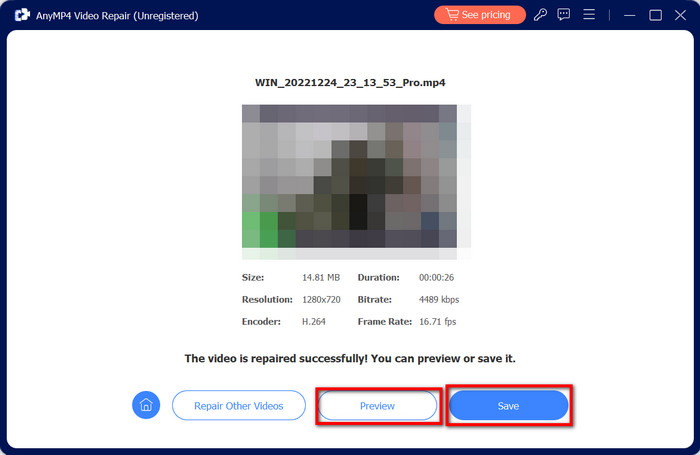The image size is (700, 455).
Task: Close the AnyMP4 Video Repair window
Action: [680, 15]
